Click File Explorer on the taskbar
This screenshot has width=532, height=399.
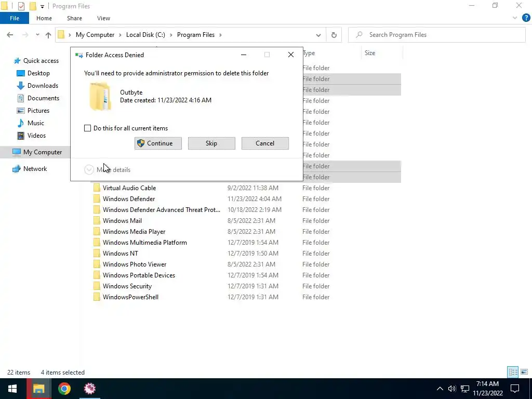tap(38, 389)
